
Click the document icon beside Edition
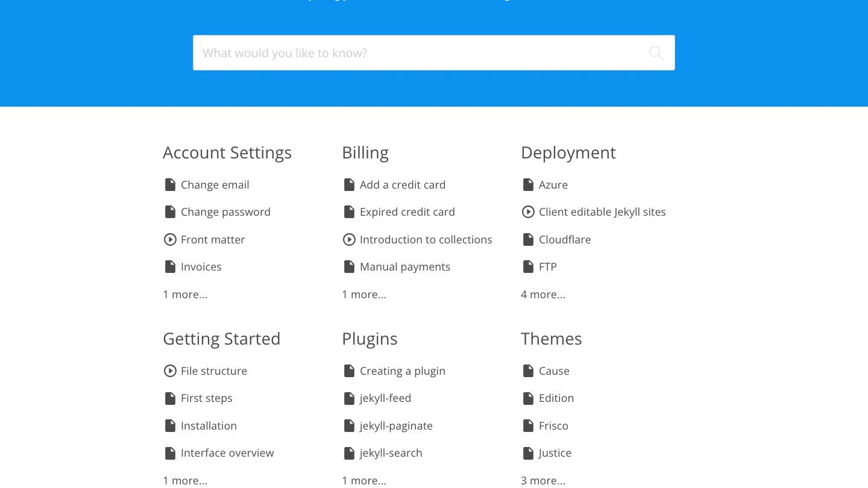tap(528, 398)
